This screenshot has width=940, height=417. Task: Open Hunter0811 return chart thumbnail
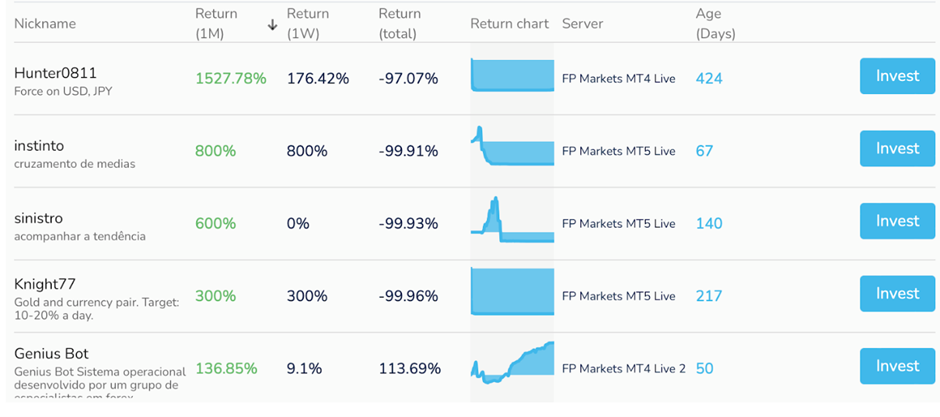pos(513,75)
